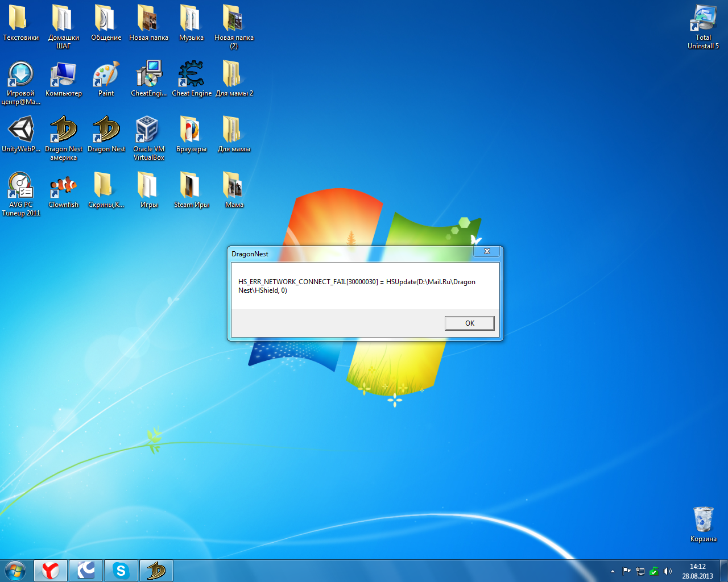The height and width of the screenshot is (582, 728).
Task: Open the Музыка folder
Action: click(x=191, y=23)
